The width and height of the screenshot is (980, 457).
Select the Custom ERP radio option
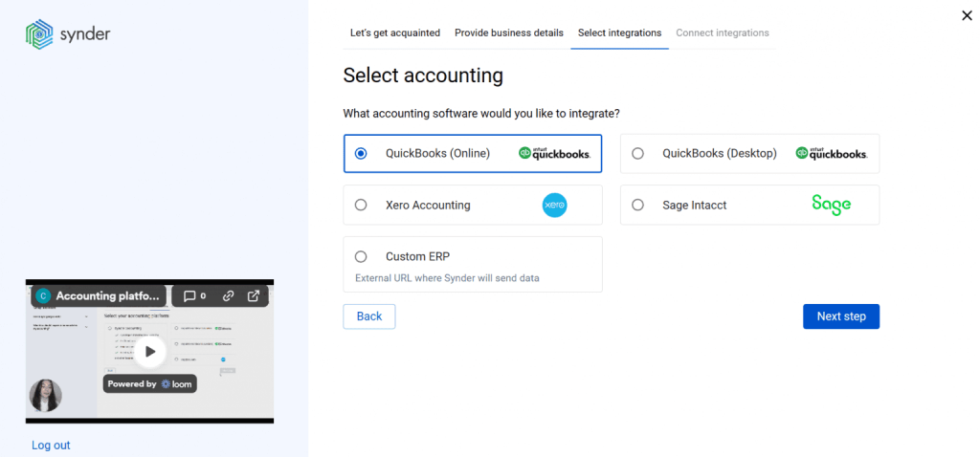(x=361, y=256)
